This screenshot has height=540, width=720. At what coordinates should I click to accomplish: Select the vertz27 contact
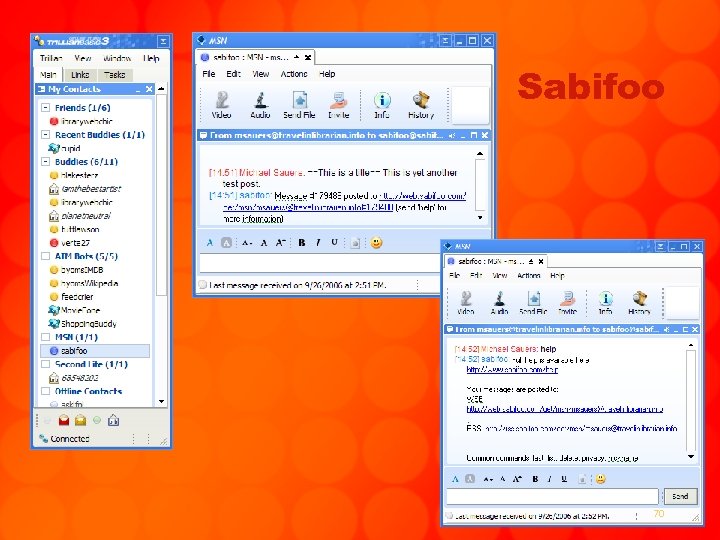(70, 242)
